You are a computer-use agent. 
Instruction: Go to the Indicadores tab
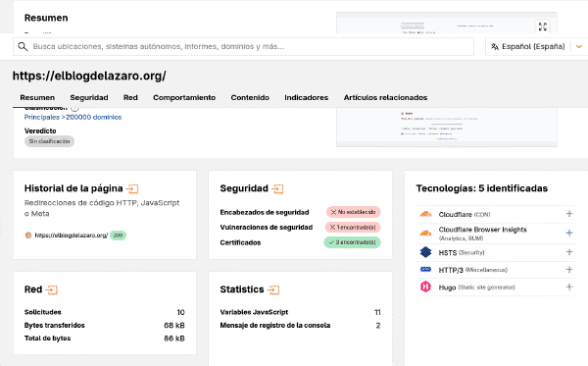(x=306, y=97)
